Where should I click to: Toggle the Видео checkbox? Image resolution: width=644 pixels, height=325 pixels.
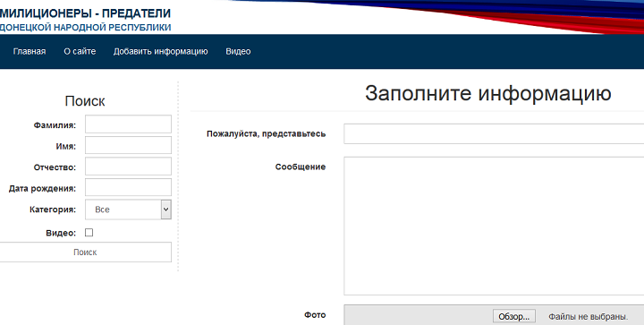pos(89,233)
